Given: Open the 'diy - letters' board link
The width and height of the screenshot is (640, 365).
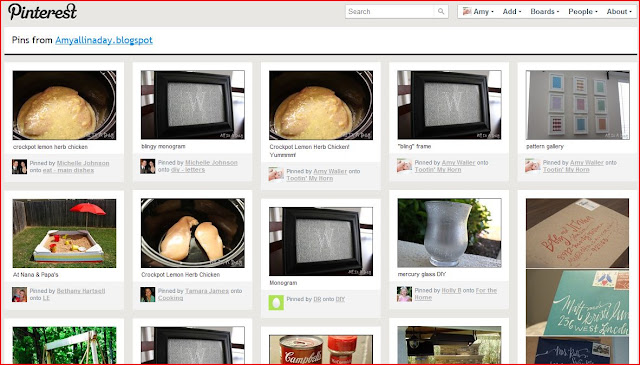Looking at the screenshot, I should (188, 170).
